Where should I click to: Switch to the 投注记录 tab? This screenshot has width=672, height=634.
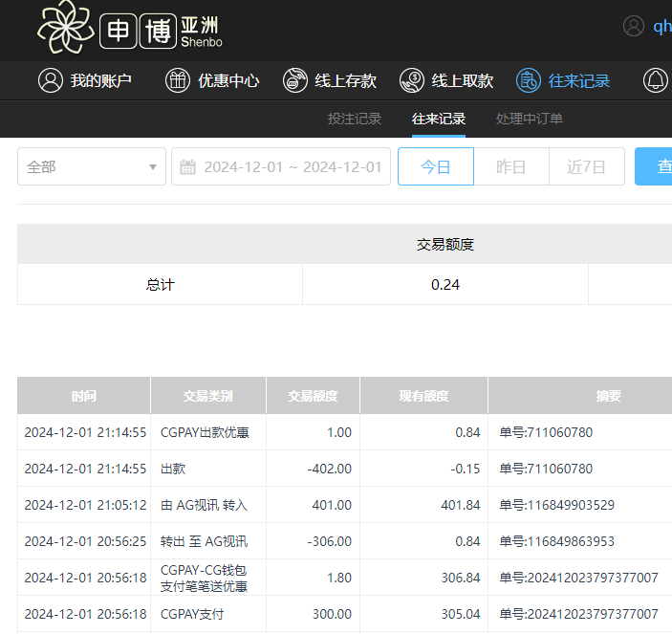[355, 120]
